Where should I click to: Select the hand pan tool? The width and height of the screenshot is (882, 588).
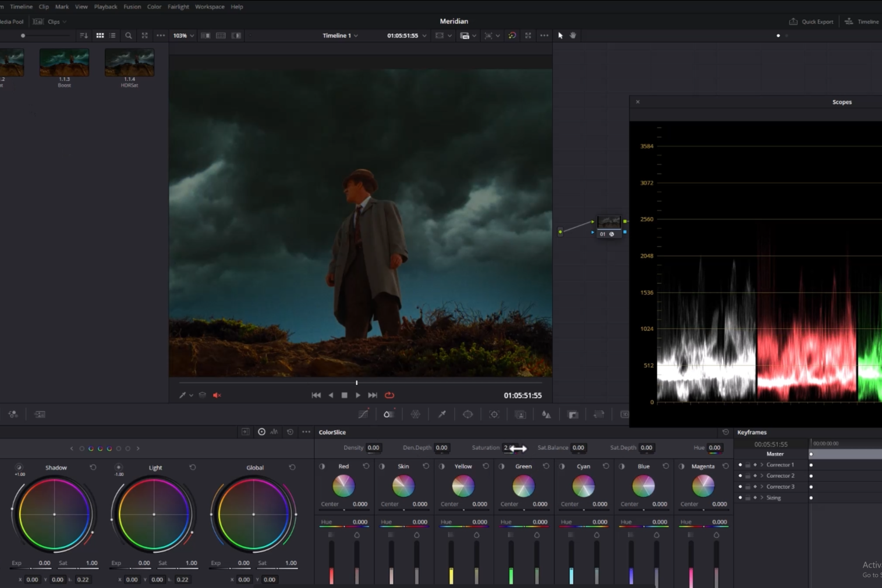573,36
